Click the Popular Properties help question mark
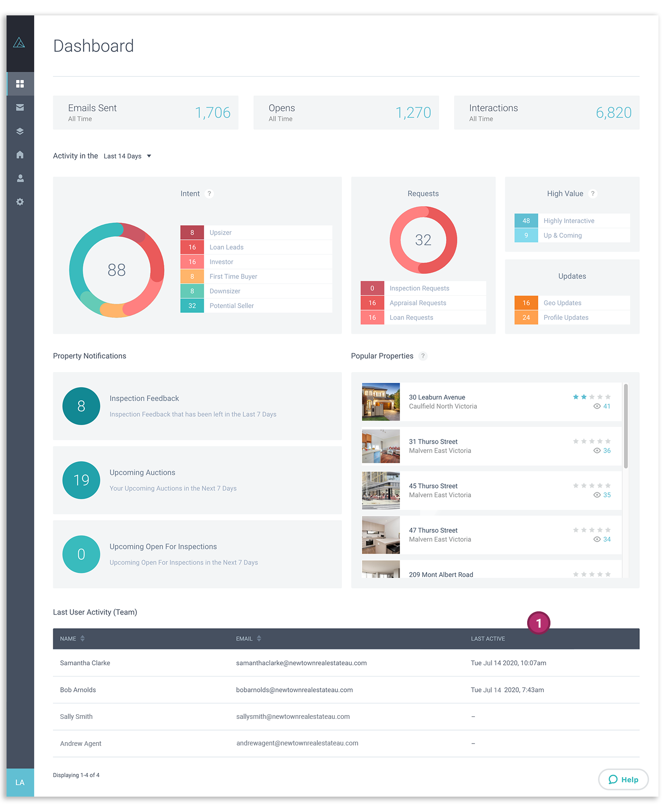This screenshot has width=665, height=812. (422, 356)
